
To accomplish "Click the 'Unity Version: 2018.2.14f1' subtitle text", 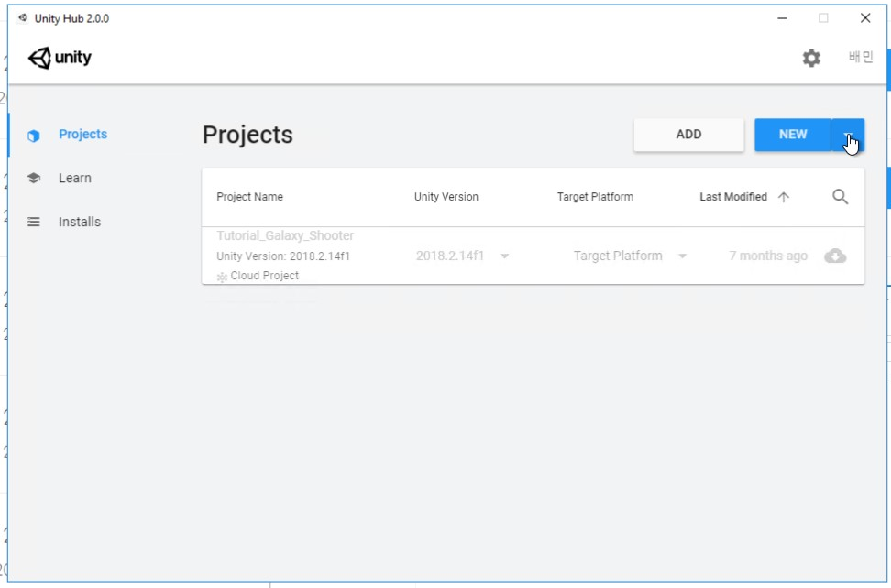I will pyautogui.click(x=283, y=256).
